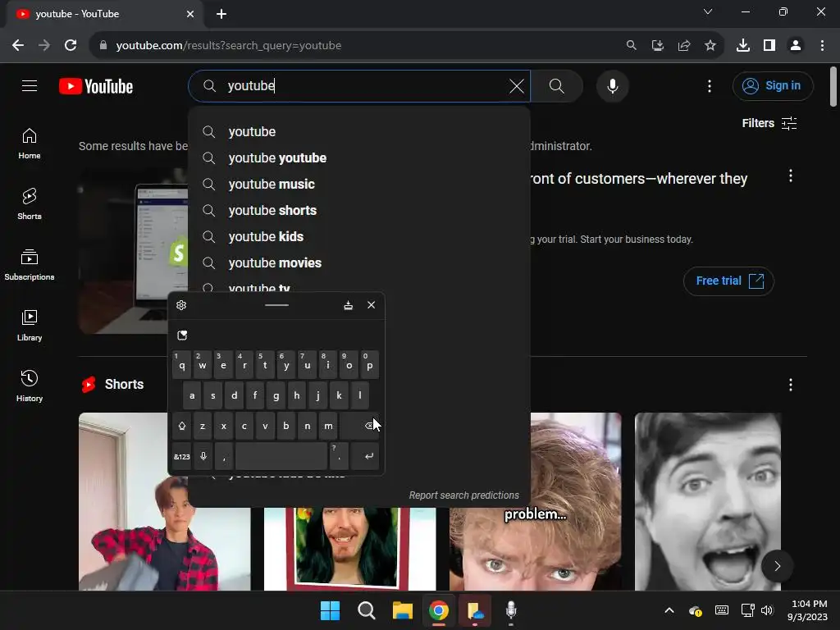This screenshot has height=630, width=840.
Task: Click the Free trial ad button
Action: (728, 281)
